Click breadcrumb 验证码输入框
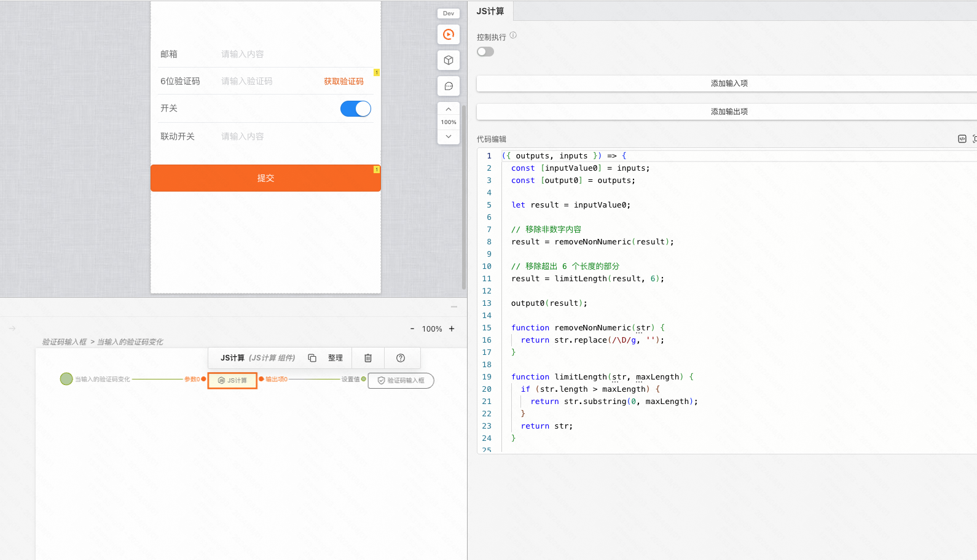The width and height of the screenshot is (977, 560). coord(64,342)
